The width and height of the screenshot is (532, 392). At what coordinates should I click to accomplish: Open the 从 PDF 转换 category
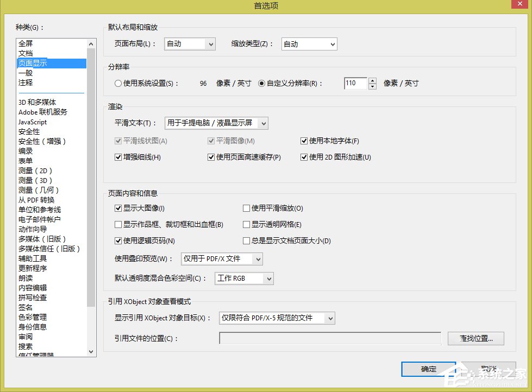pos(34,199)
